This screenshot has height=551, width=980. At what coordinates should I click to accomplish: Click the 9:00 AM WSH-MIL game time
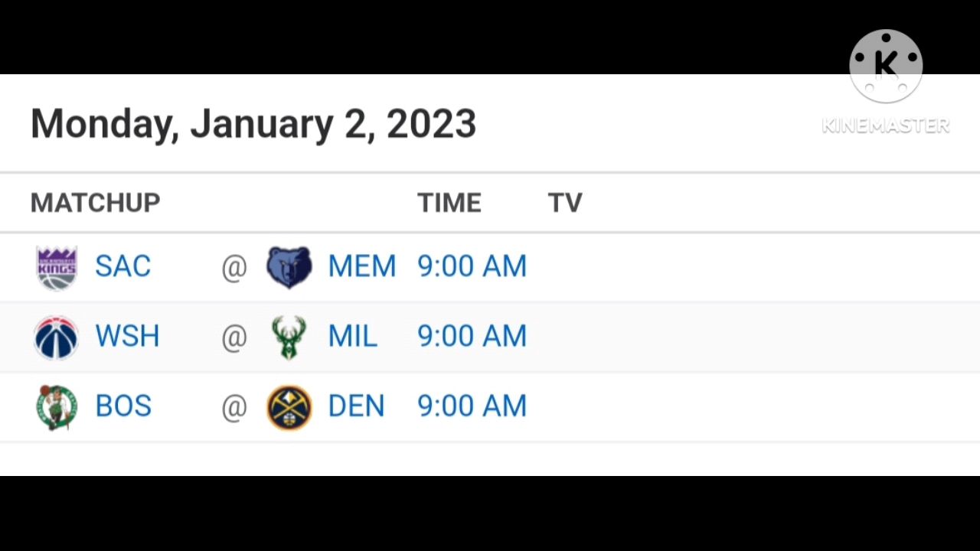tap(472, 336)
